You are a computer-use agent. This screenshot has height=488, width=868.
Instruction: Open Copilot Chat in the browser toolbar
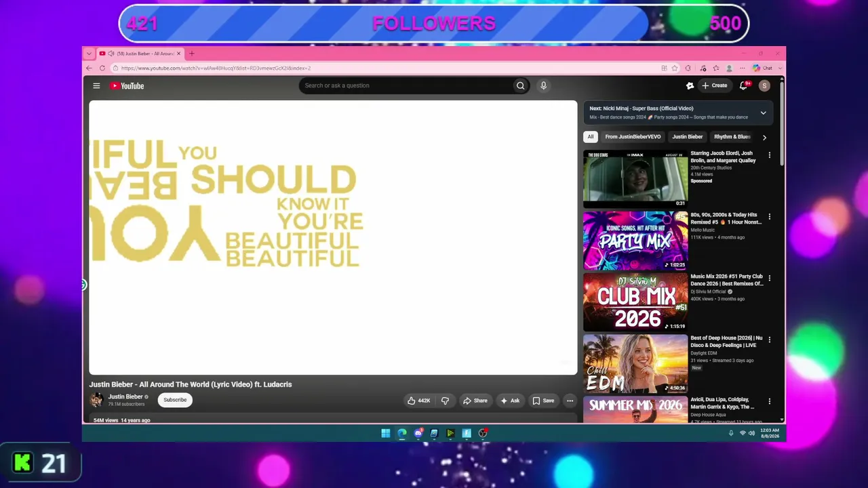tap(762, 68)
